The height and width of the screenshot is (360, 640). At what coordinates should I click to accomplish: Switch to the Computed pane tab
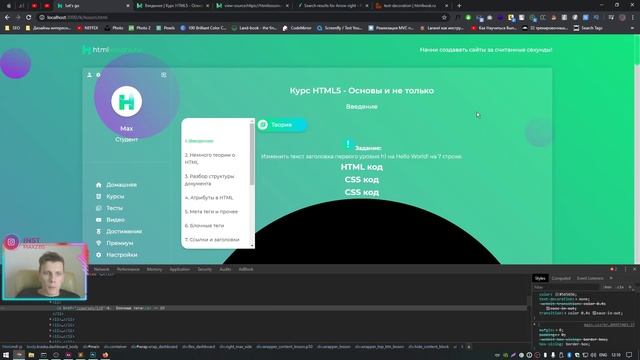tap(561, 278)
